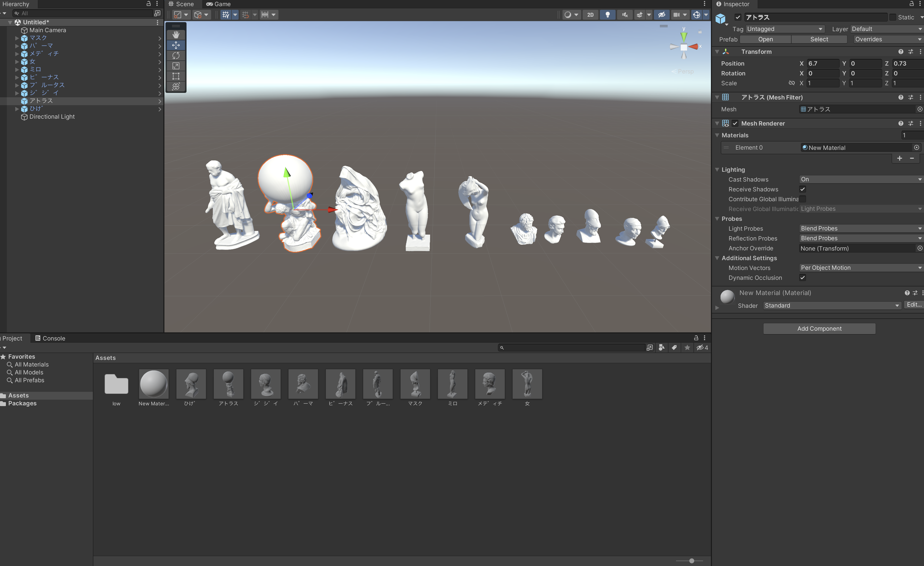Select the New Material asset in the Project panel
This screenshot has width=924, height=566.
[x=154, y=384]
